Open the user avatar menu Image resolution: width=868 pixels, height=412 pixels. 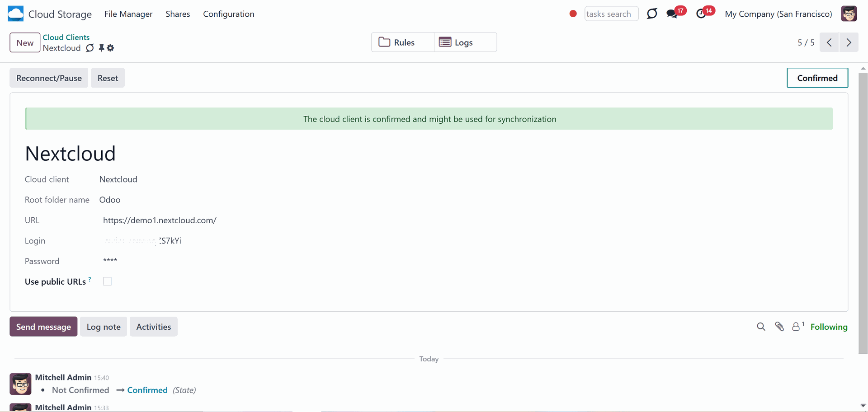pos(849,14)
